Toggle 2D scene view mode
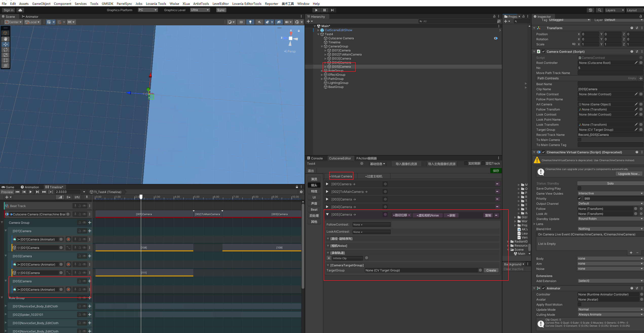 (x=241, y=22)
